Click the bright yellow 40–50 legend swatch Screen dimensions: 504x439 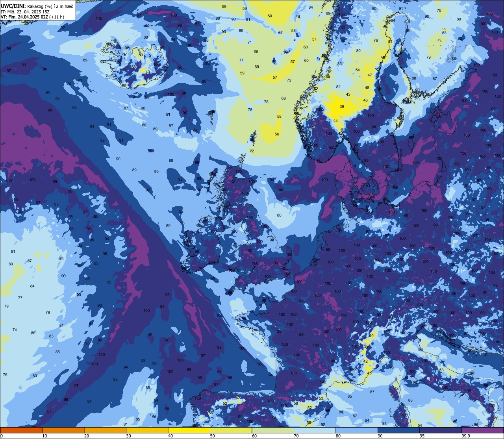pyautogui.click(x=189, y=430)
